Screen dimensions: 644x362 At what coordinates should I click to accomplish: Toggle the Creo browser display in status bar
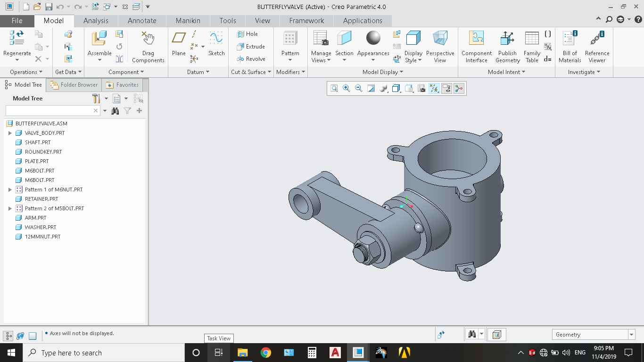pyautogui.click(x=20, y=336)
